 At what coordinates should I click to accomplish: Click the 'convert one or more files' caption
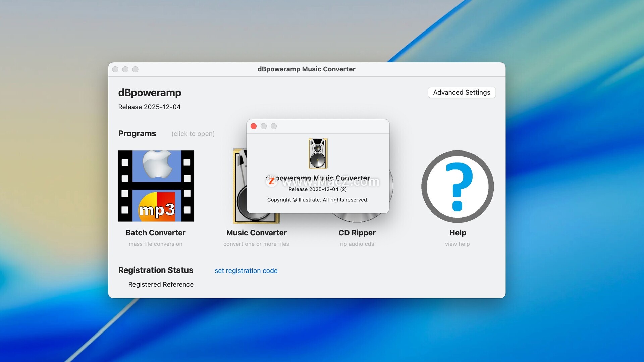pos(256,244)
